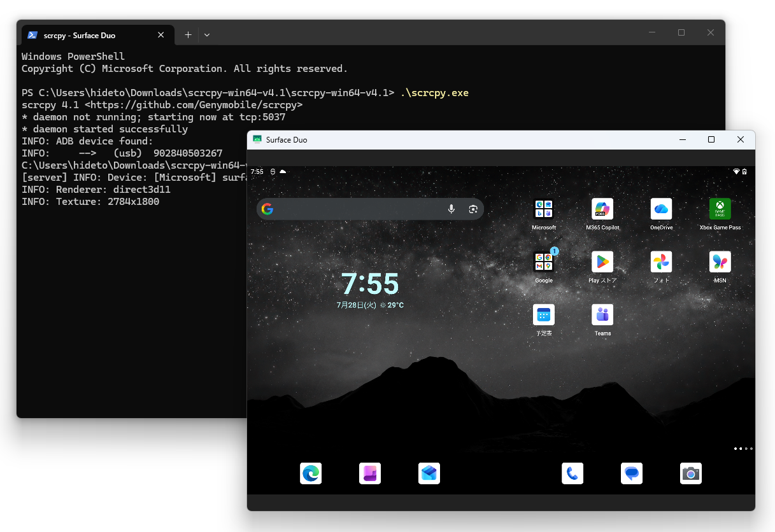Click the 'INFO: Renderer: direct3d11' line
Image resolution: width=775 pixels, height=532 pixels.
(x=96, y=190)
